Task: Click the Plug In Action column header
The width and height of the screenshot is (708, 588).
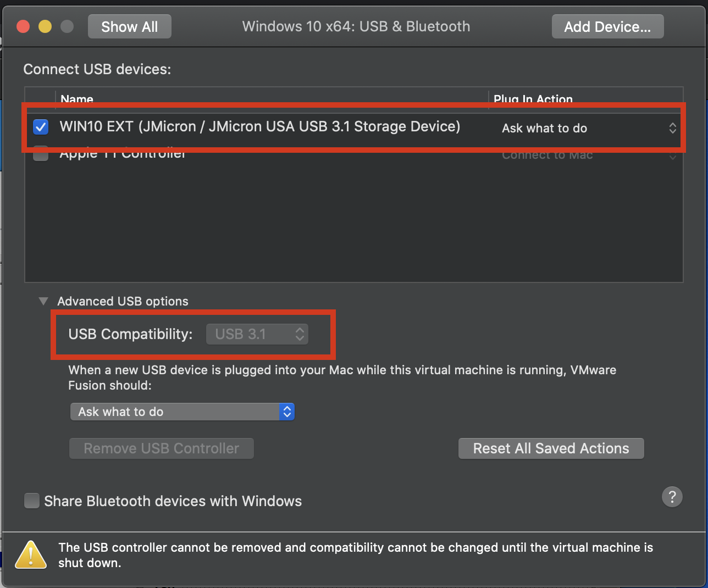Action: pyautogui.click(x=533, y=98)
